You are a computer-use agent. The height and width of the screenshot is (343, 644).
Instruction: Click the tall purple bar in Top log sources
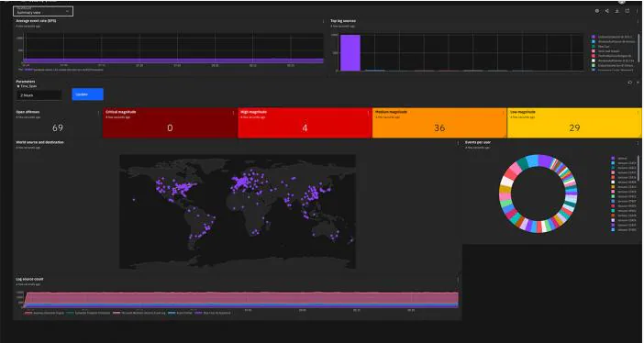point(350,52)
